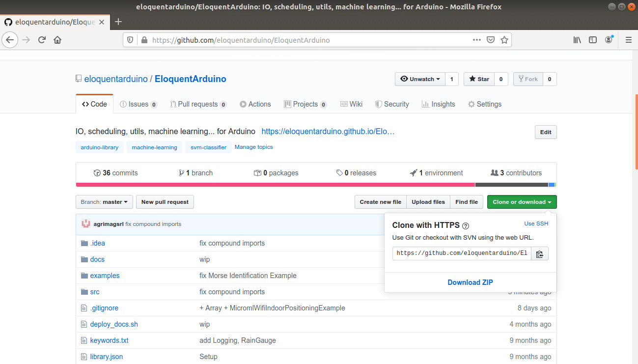Click the Firefox address bar URL

[241, 40]
